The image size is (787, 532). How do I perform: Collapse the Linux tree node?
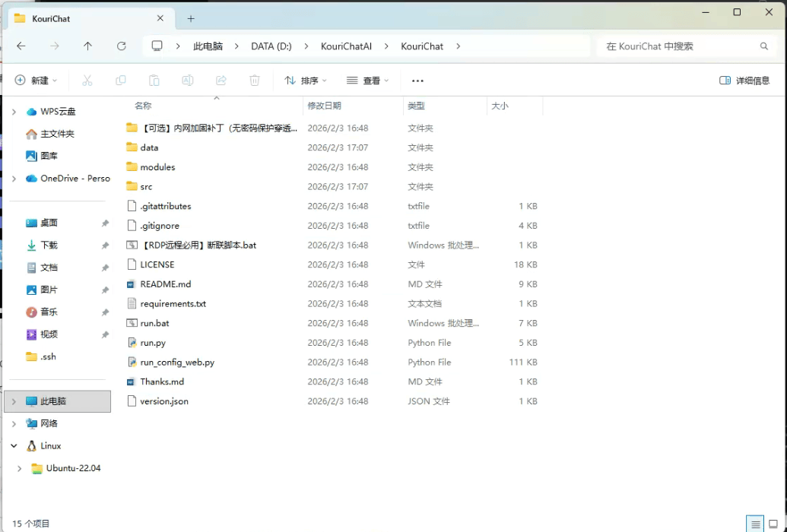(x=14, y=445)
